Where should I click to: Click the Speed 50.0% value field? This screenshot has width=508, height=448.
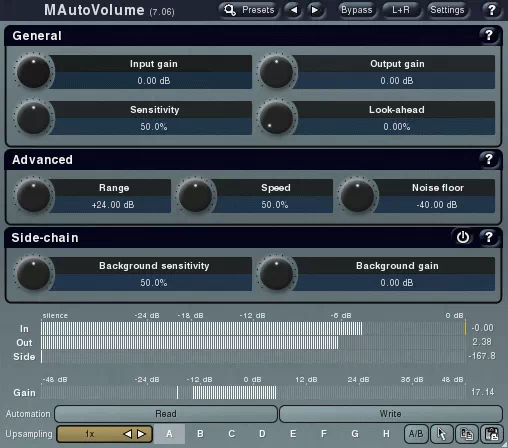[275, 205]
